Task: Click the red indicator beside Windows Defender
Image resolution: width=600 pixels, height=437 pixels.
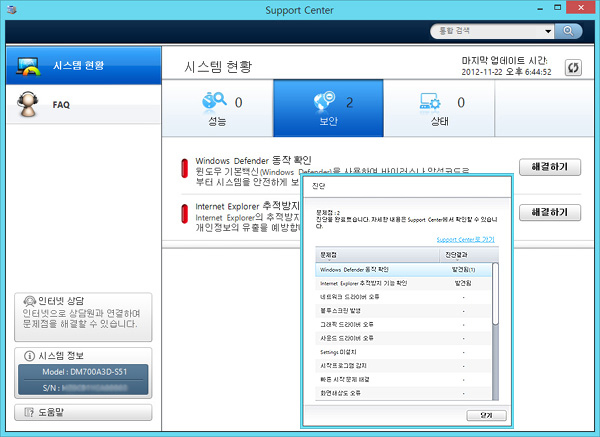Action: (x=184, y=168)
